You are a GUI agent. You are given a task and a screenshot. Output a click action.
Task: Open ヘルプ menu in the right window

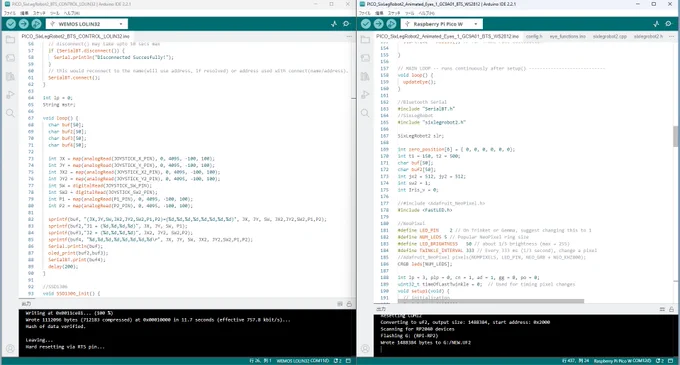click(426, 13)
